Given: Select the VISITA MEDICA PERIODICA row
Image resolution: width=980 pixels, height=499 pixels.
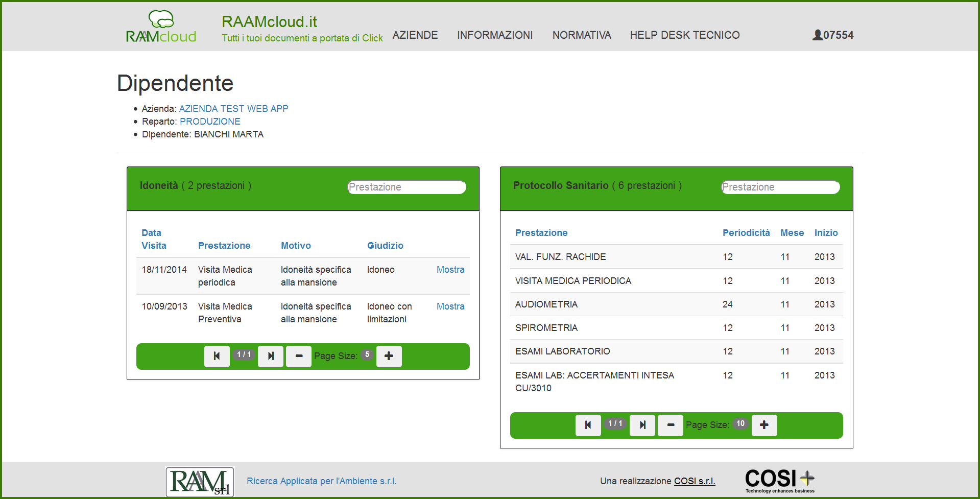Looking at the screenshot, I should [x=677, y=281].
